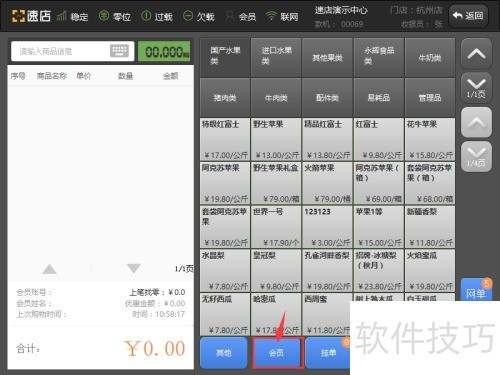Screen dimensions: 500x375
Task: Select the 易耗品 category tab
Action: point(379,97)
